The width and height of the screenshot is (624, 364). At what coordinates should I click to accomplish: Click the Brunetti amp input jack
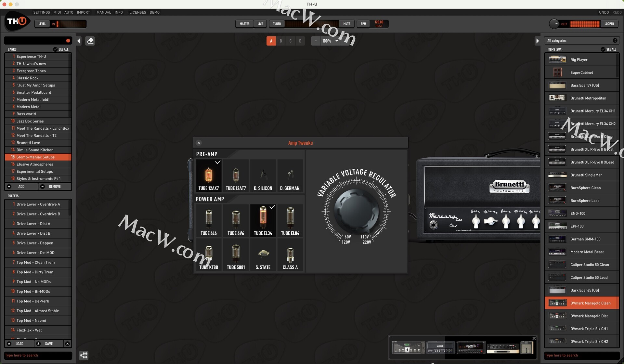(x=434, y=225)
